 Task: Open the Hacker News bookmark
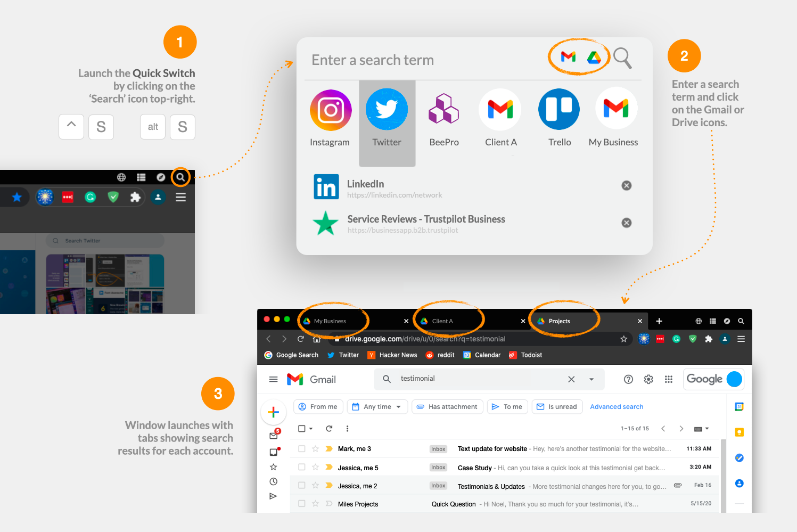(x=392, y=355)
